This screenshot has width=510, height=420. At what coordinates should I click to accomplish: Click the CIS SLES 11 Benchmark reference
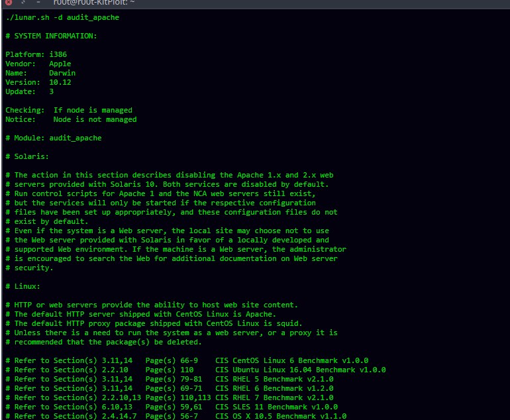tap(276, 407)
